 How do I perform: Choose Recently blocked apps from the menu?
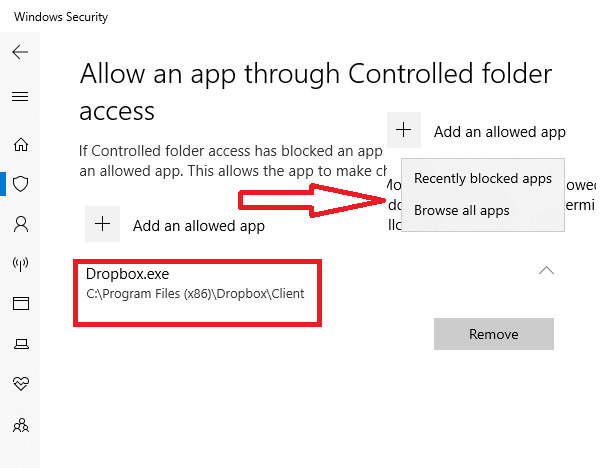pos(482,179)
